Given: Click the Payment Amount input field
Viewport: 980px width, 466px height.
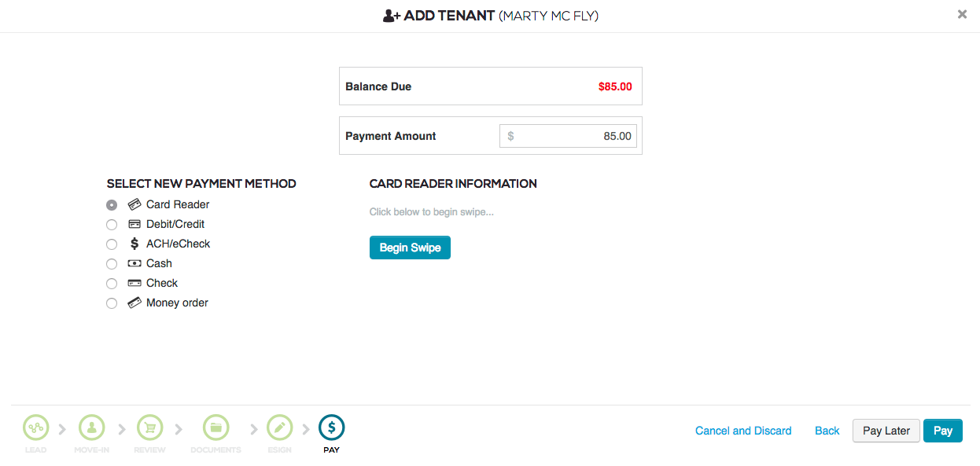Looking at the screenshot, I should pos(568,135).
